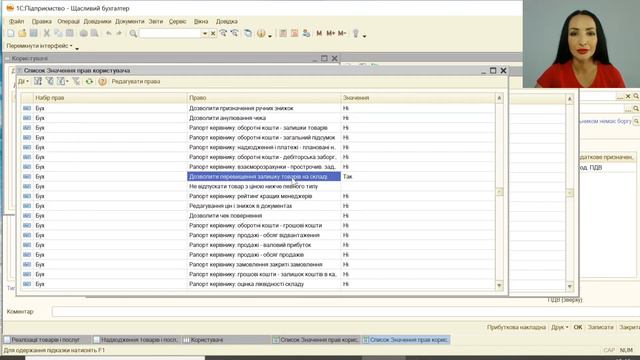Expand the Перемкнути інтерфейс dropdown

tap(39, 46)
